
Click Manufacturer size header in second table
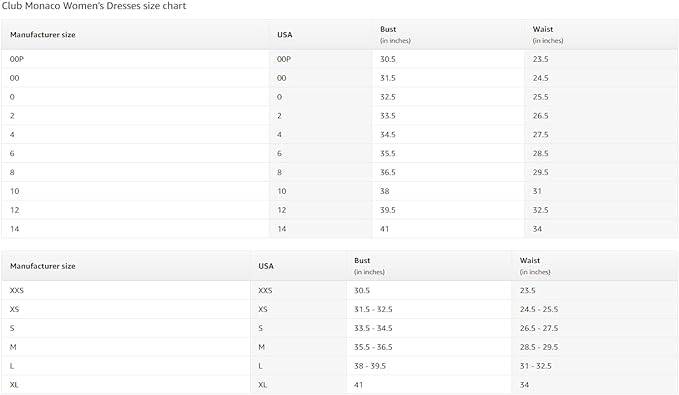(43, 266)
